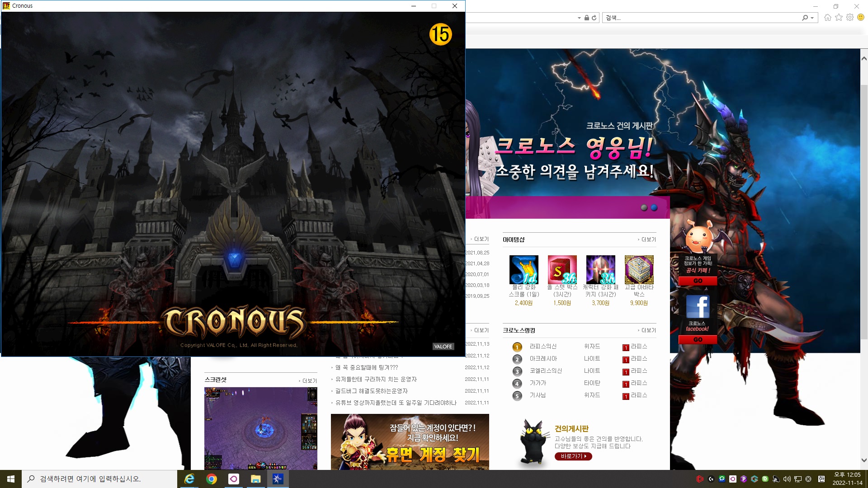868x488 pixels.
Task: Open post 유튜브 영상까지올렸는데 또 일주일 기다려야하나
Action: click(x=396, y=403)
